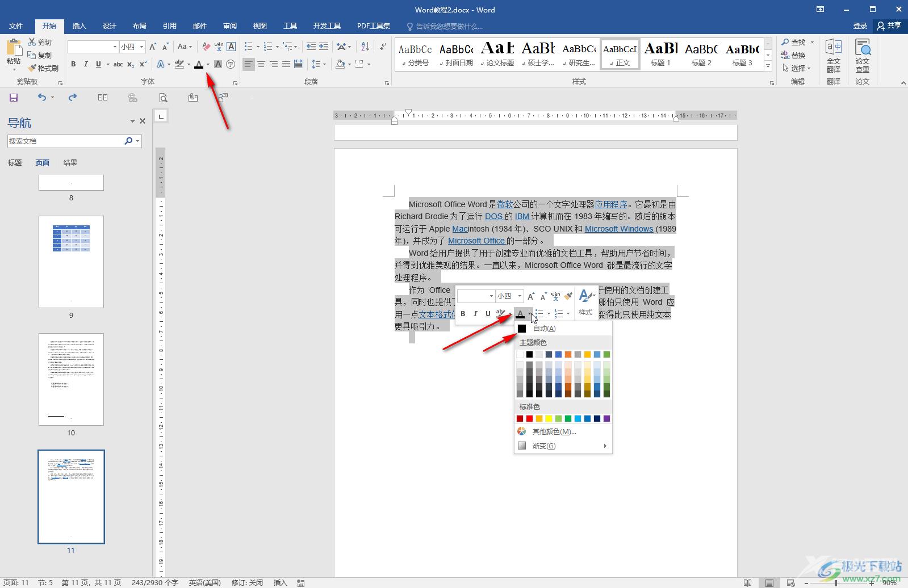Click the Paper Check (论文查重) icon

[863, 56]
